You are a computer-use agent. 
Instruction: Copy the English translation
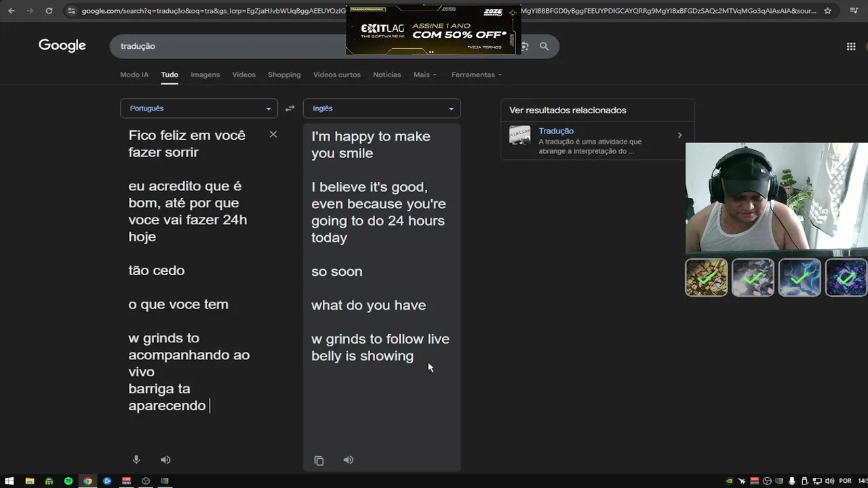tap(319, 460)
